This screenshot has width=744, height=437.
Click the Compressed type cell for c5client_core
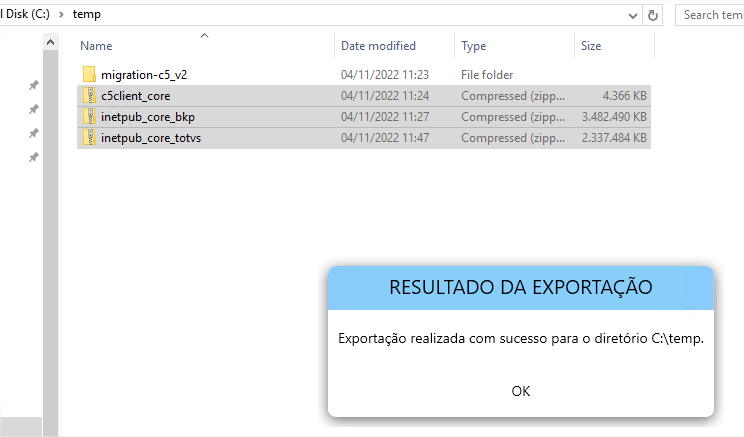tap(513, 96)
